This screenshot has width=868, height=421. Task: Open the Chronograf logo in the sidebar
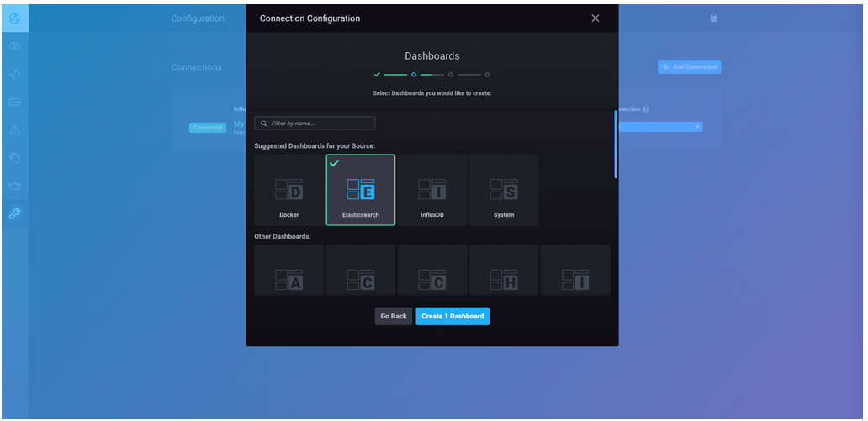(15, 18)
